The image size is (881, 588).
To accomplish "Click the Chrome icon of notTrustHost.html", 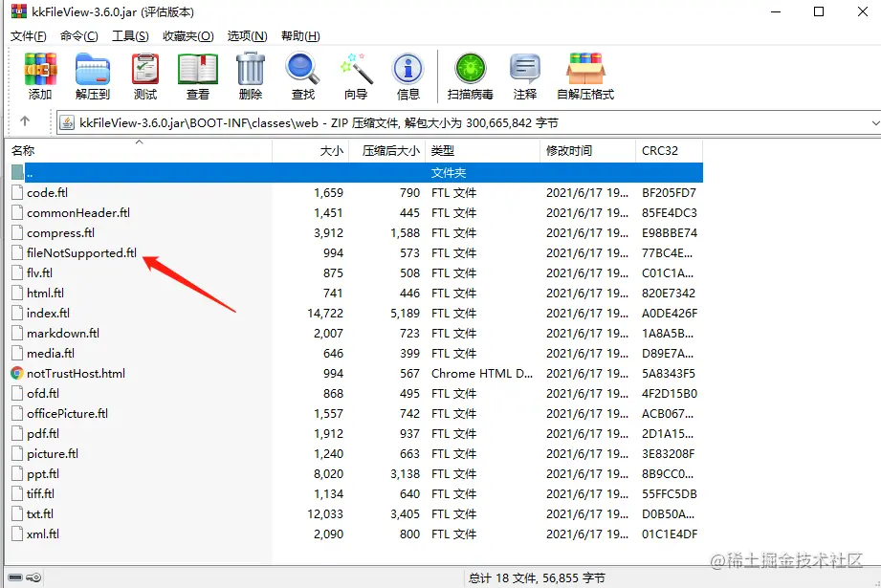I will (x=17, y=374).
